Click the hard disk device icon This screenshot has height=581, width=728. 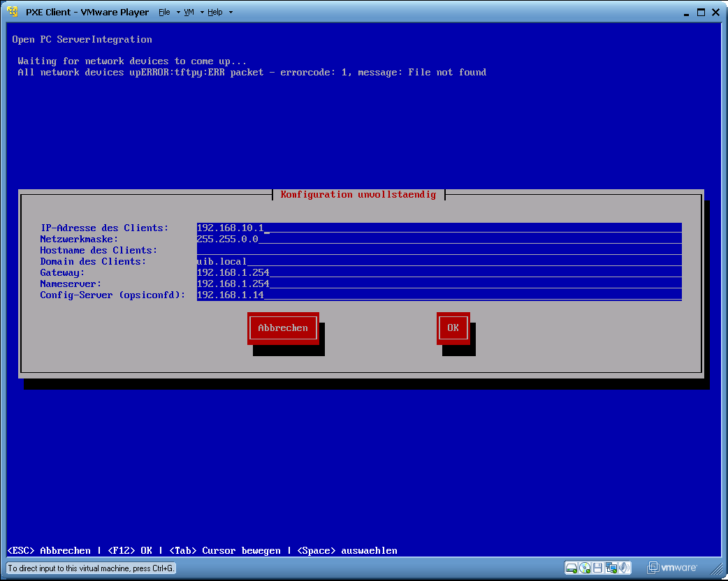[572, 567]
